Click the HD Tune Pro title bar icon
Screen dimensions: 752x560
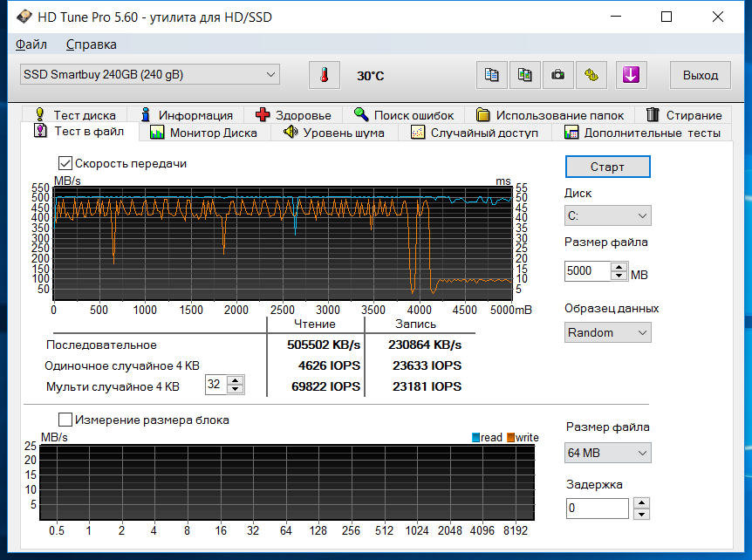pos(24,17)
